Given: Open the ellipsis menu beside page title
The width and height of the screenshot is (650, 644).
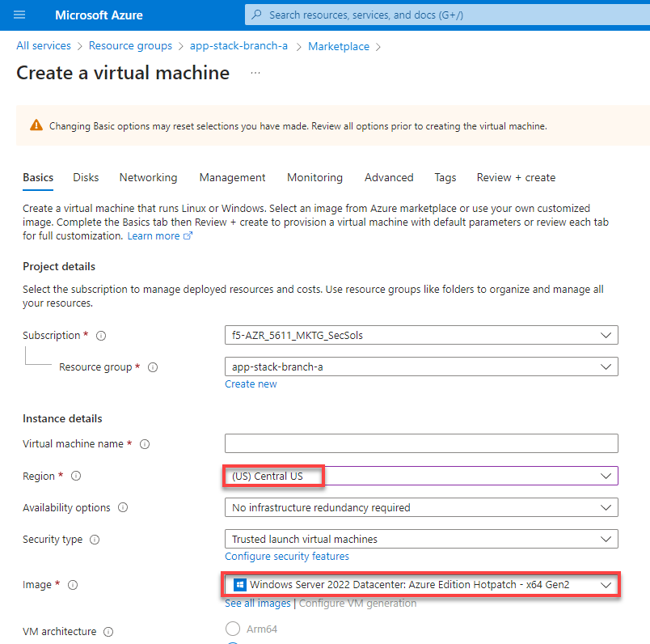Looking at the screenshot, I should coord(255,73).
